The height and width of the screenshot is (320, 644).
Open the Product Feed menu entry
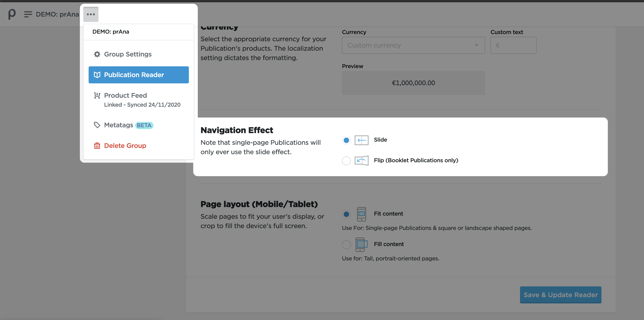(x=125, y=95)
